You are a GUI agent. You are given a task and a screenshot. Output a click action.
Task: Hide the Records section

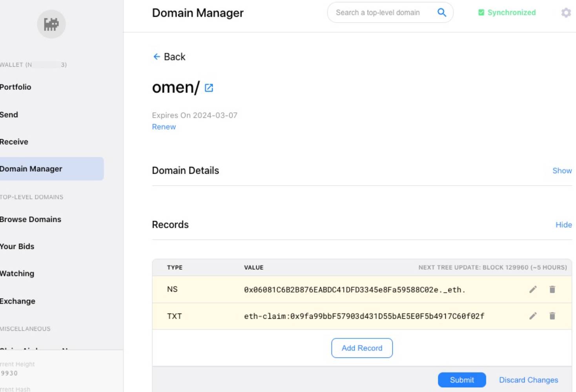pyautogui.click(x=563, y=225)
